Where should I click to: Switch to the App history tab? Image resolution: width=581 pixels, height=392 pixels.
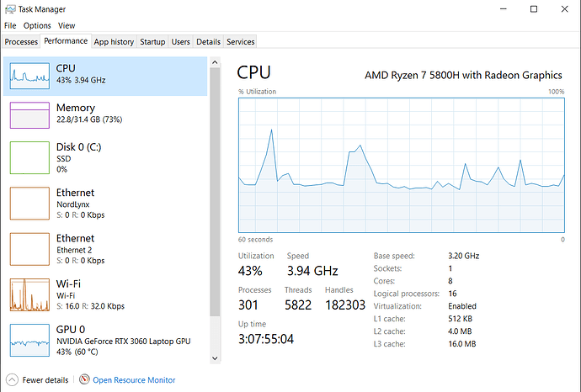(114, 41)
